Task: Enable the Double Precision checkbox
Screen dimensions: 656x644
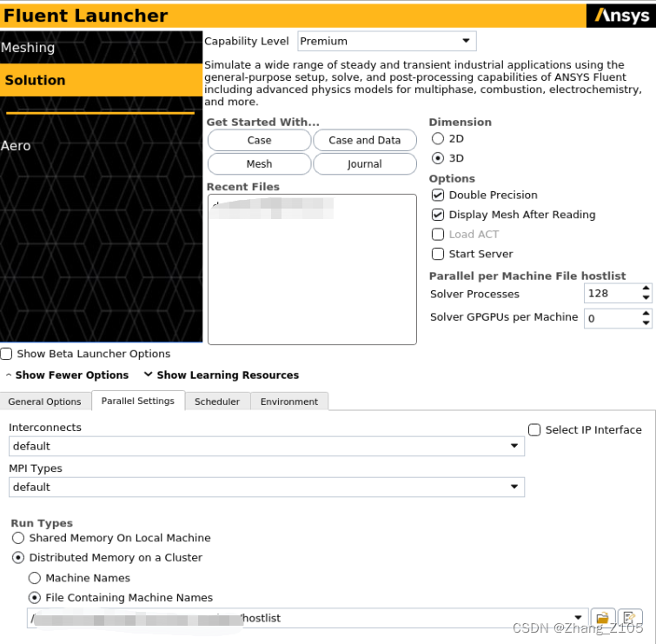Action: point(438,195)
